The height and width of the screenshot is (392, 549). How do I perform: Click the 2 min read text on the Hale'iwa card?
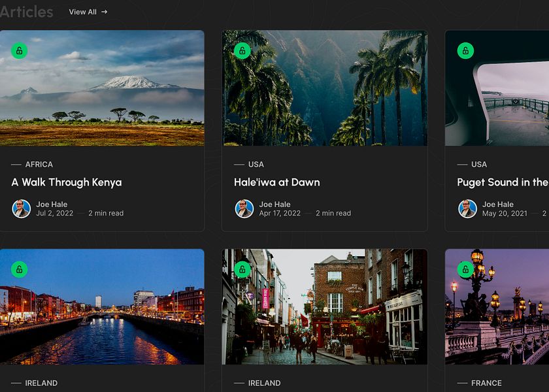333,213
